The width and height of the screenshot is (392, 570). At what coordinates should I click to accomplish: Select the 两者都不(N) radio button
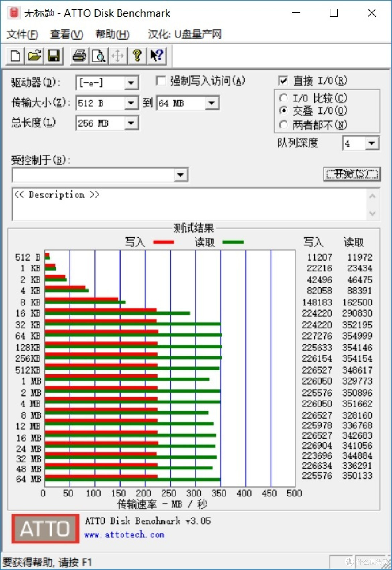(x=283, y=125)
